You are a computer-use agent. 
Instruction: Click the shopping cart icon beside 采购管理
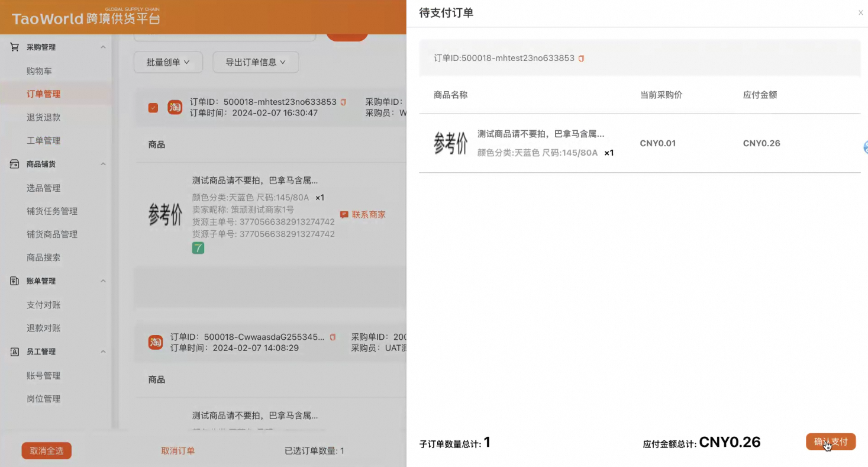coord(14,47)
